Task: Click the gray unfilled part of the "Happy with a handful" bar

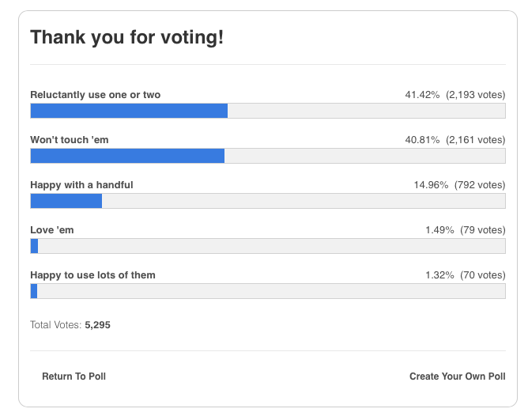Action: click(304, 201)
